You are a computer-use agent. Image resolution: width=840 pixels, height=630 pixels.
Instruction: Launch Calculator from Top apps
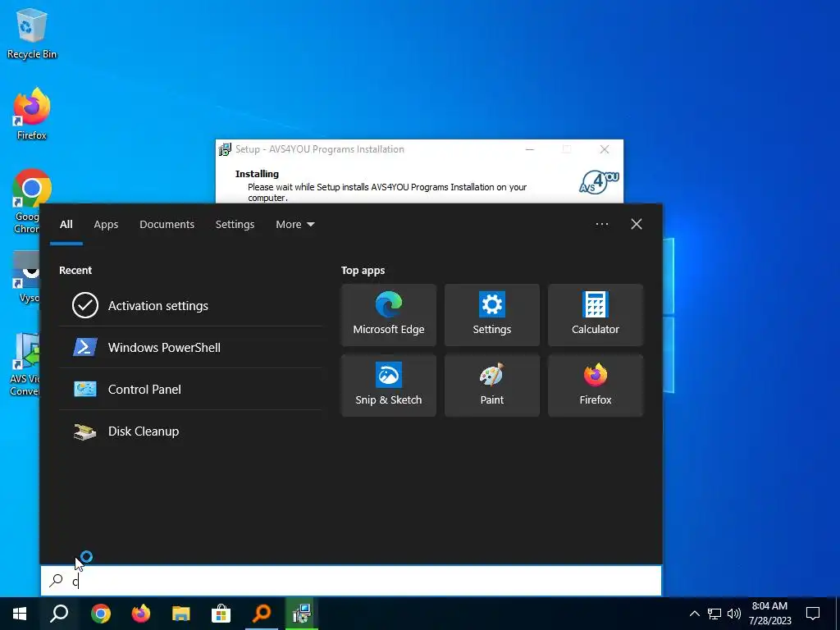pos(596,315)
